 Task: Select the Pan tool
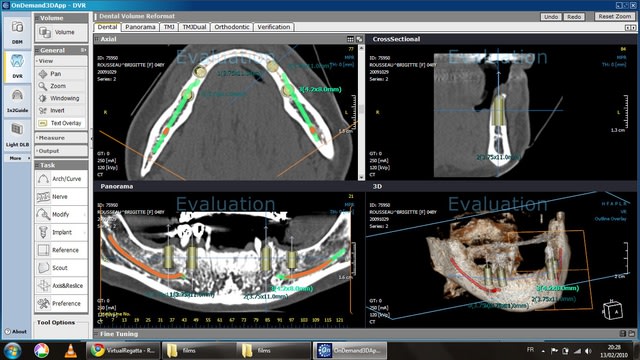tap(61, 74)
